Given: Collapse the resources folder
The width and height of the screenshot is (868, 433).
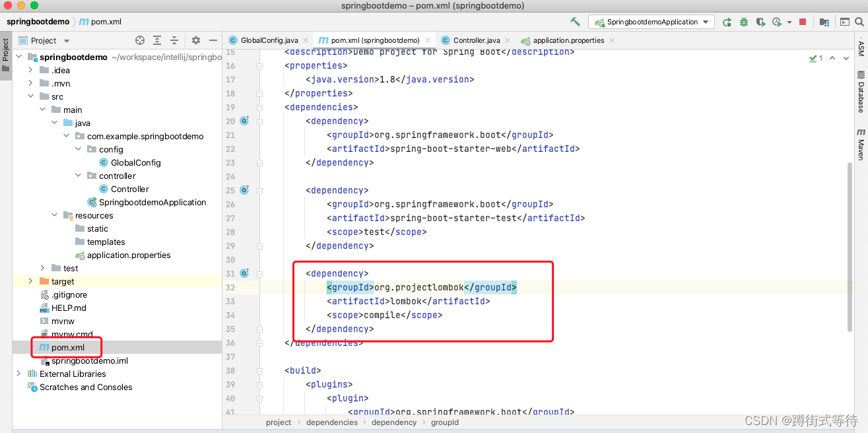Looking at the screenshot, I should click(54, 215).
